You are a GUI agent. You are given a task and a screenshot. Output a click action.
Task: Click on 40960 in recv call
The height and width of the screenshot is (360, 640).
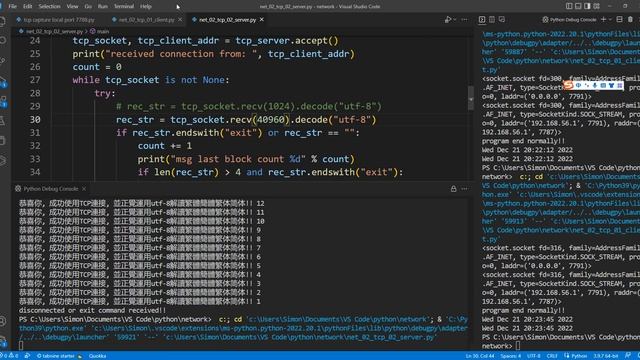(x=271, y=120)
